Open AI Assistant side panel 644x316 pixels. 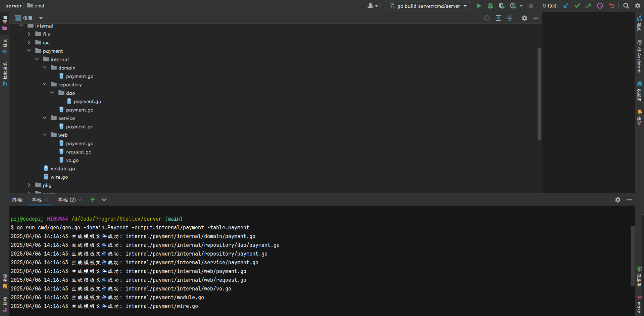639,56
